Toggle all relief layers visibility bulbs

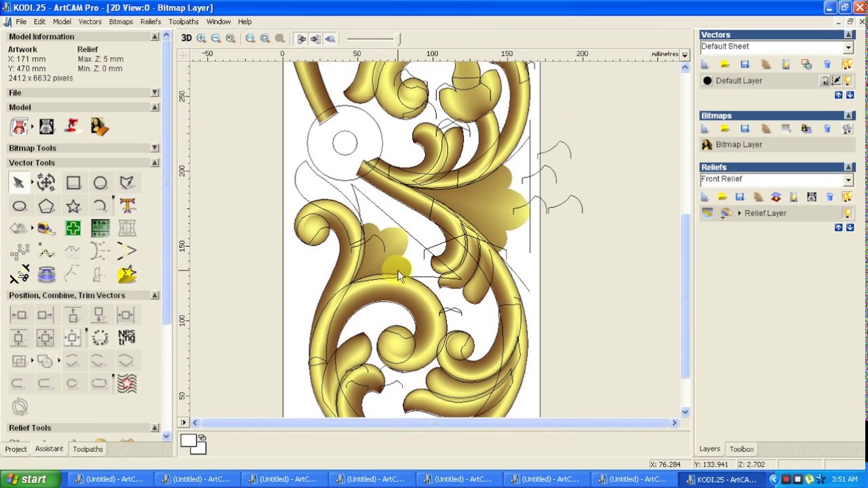[847, 197]
